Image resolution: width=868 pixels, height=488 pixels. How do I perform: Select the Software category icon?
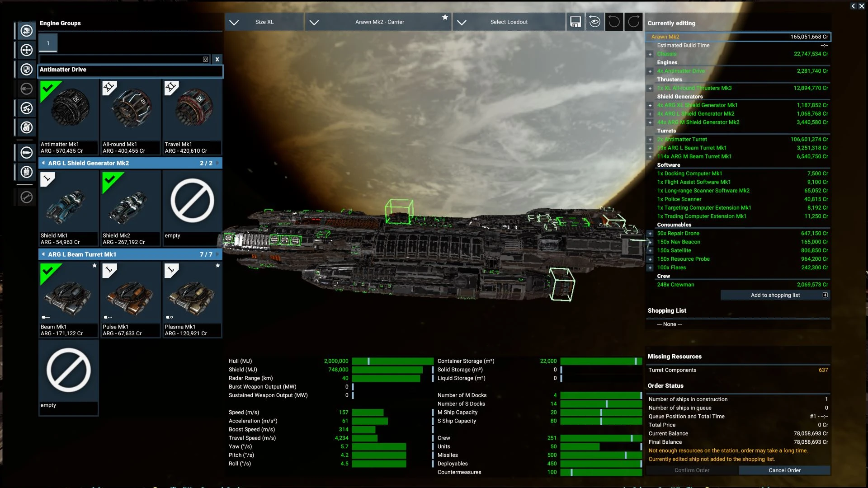(26, 128)
